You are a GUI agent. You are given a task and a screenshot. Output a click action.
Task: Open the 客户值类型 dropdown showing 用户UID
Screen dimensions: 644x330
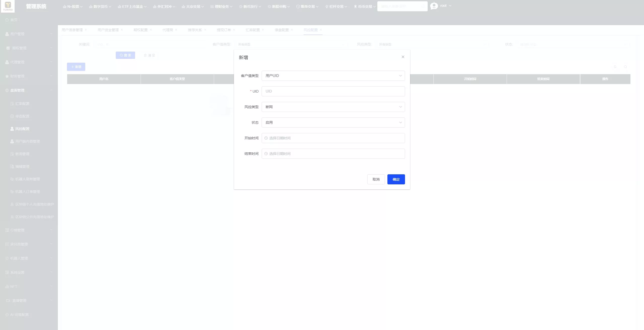tap(333, 76)
